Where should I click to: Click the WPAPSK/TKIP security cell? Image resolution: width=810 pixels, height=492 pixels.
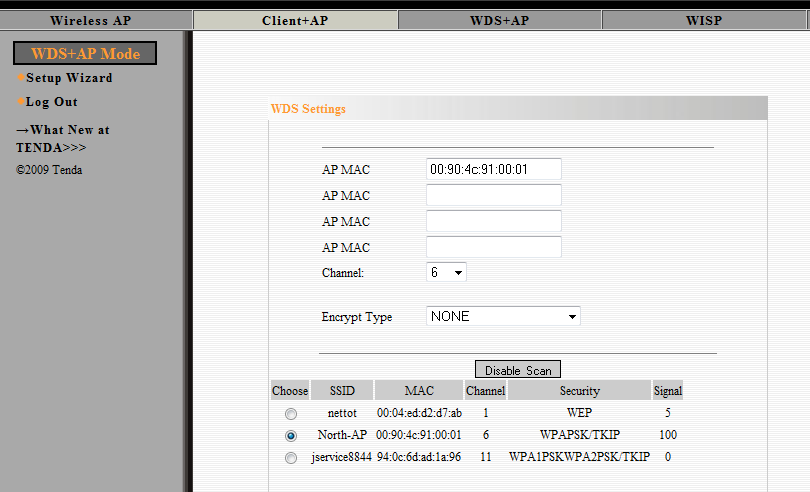click(579, 435)
